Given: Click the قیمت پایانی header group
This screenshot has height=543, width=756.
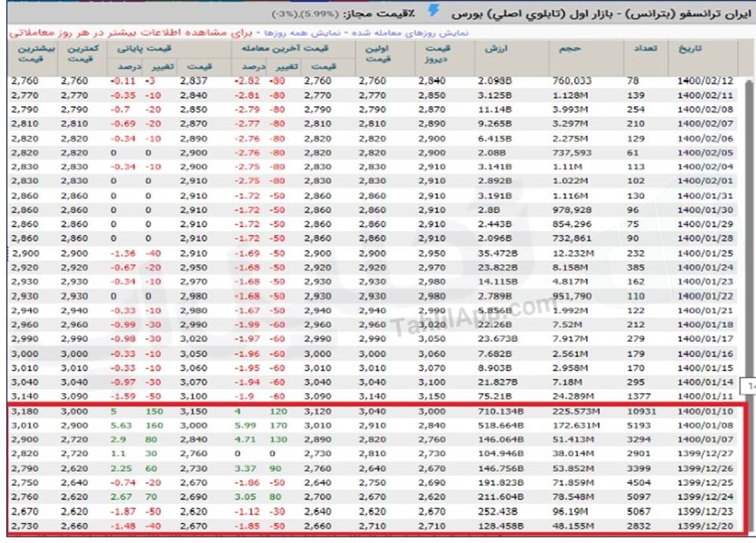Looking at the screenshot, I should [x=144, y=48].
